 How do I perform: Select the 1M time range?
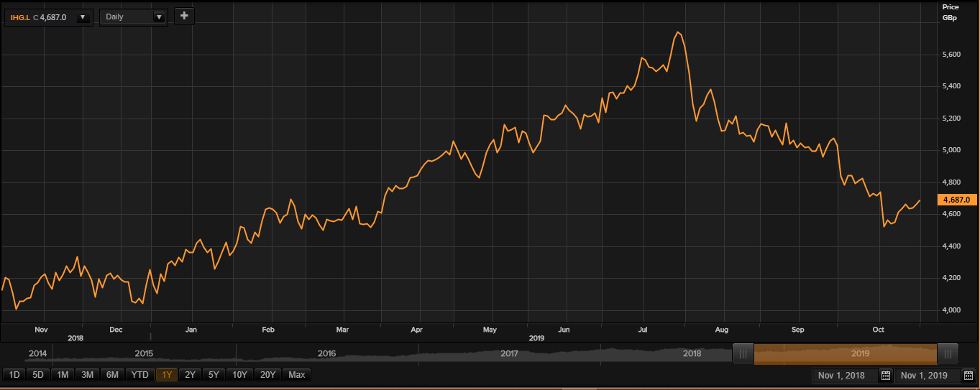(63, 374)
